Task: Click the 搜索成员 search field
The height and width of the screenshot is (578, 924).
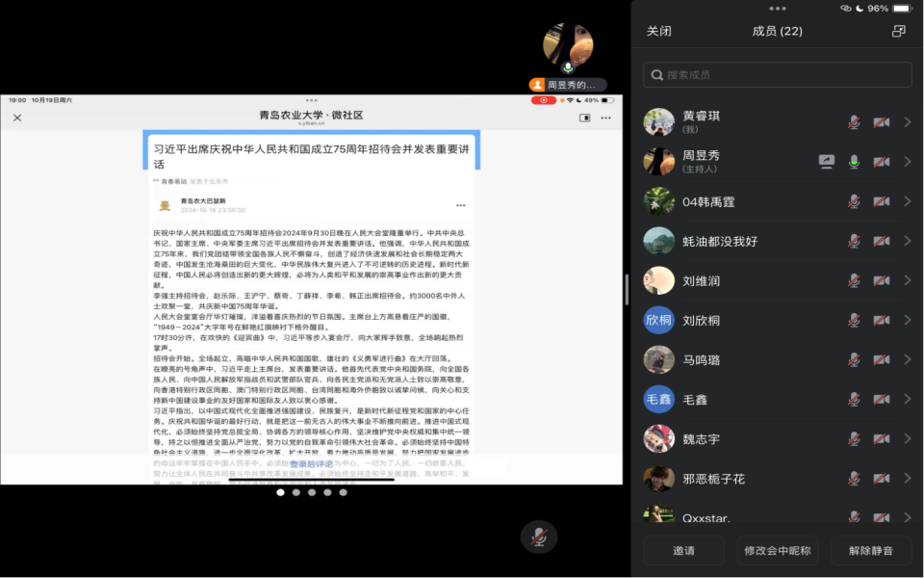Action: click(778, 75)
